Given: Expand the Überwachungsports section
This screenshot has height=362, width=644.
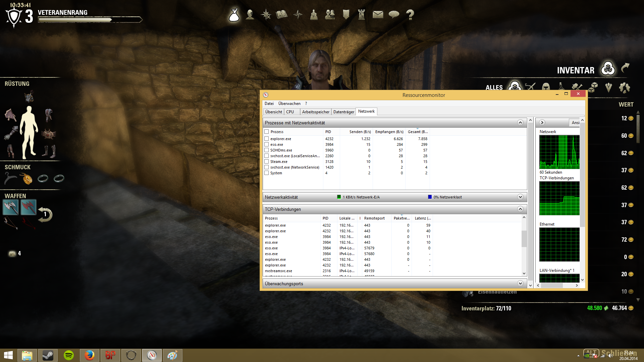Looking at the screenshot, I should coord(520,284).
